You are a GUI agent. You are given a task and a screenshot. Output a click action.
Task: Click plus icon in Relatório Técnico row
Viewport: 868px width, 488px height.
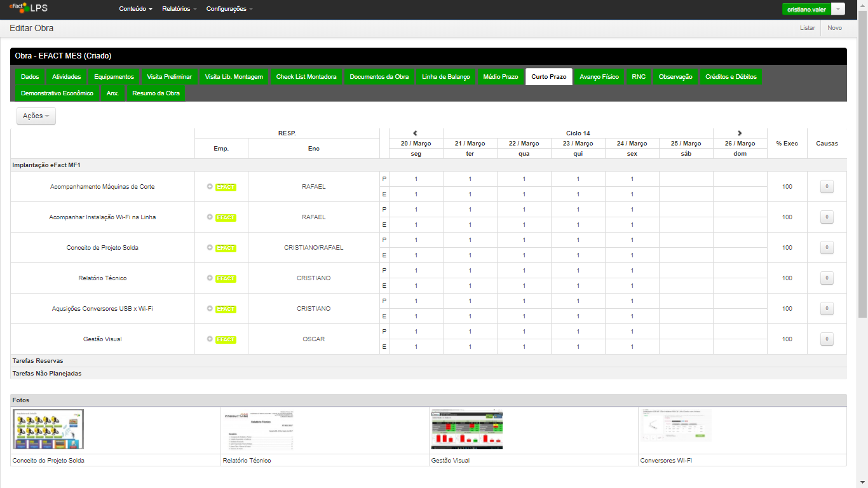coord(210,278)
